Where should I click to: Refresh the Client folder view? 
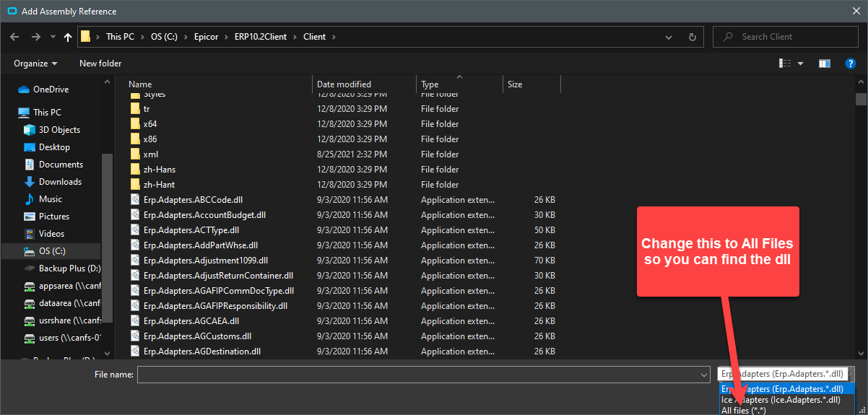click(x=692, y=37)
